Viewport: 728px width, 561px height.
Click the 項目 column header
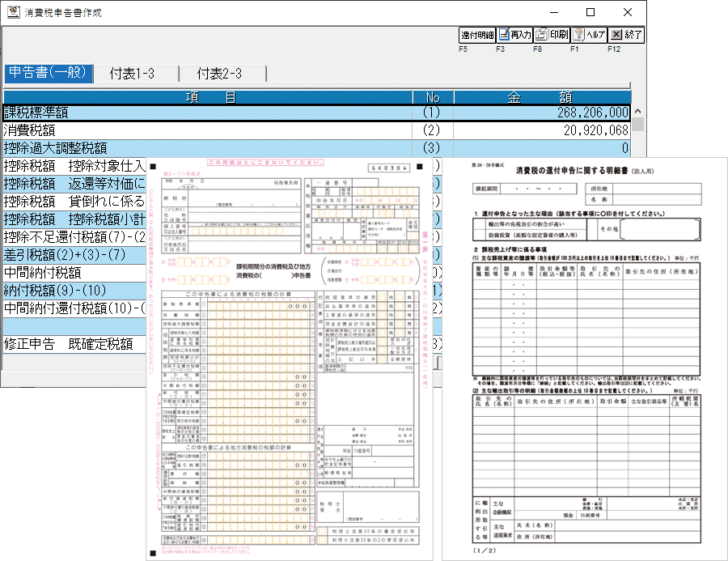click(208, 97)
